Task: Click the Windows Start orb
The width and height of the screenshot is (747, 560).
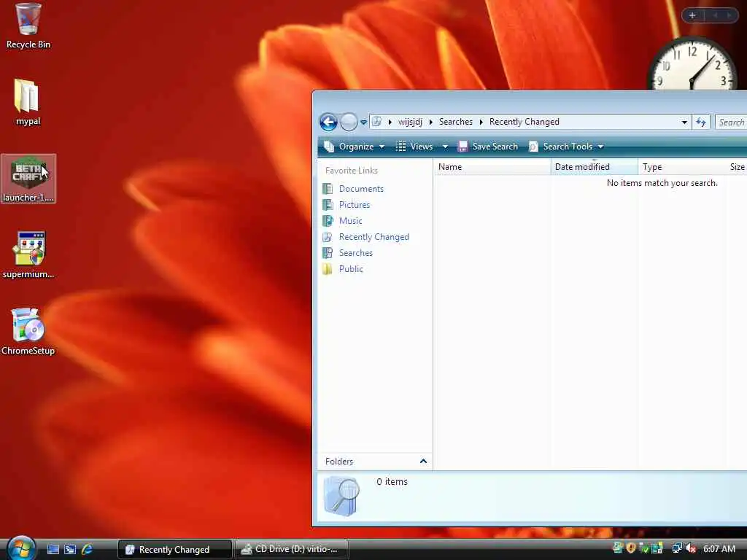Action: 21,548
